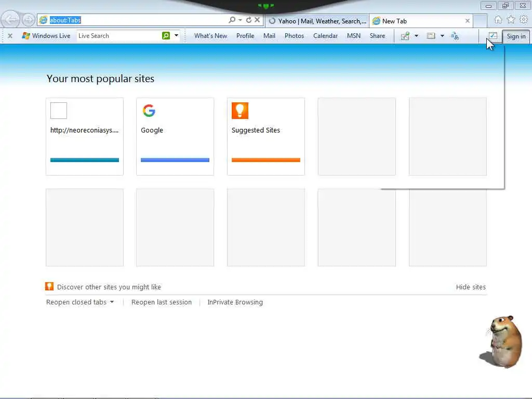532x399 pixels.
Task: Open the Suggested Sites tile
Action: coord(266,137)
